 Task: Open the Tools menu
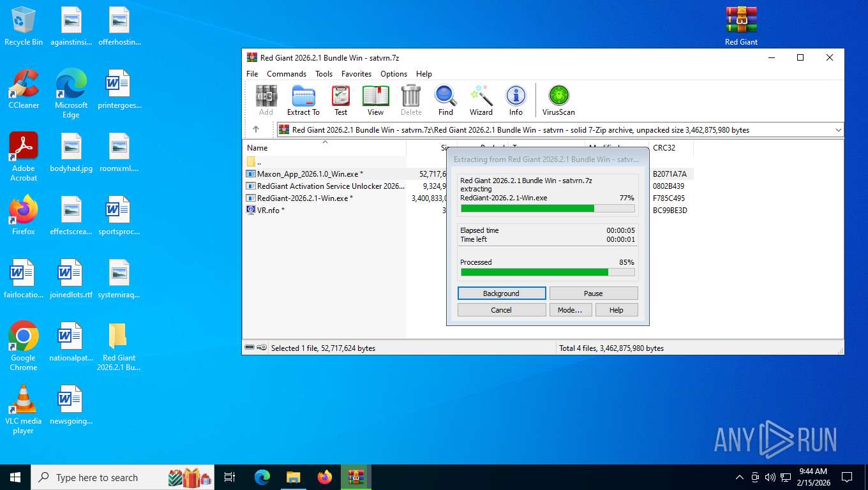[324, 73]
